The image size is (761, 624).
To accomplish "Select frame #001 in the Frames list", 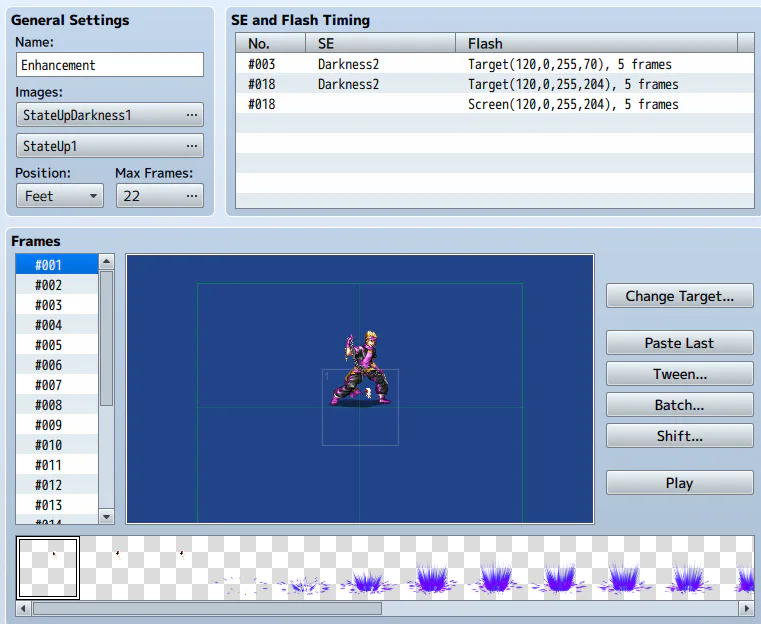I will (x=57, y=265).
